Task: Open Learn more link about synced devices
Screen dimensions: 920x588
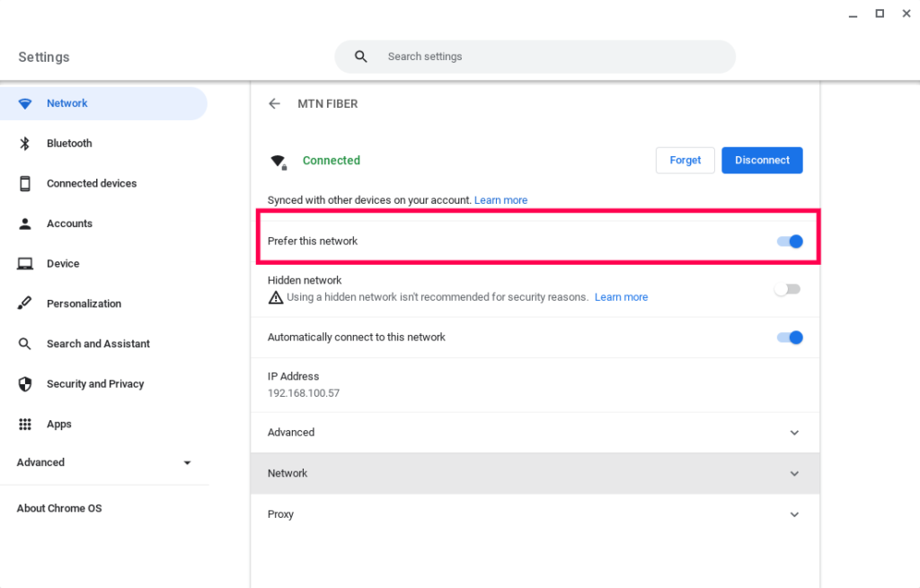Action: pos(500,200)
